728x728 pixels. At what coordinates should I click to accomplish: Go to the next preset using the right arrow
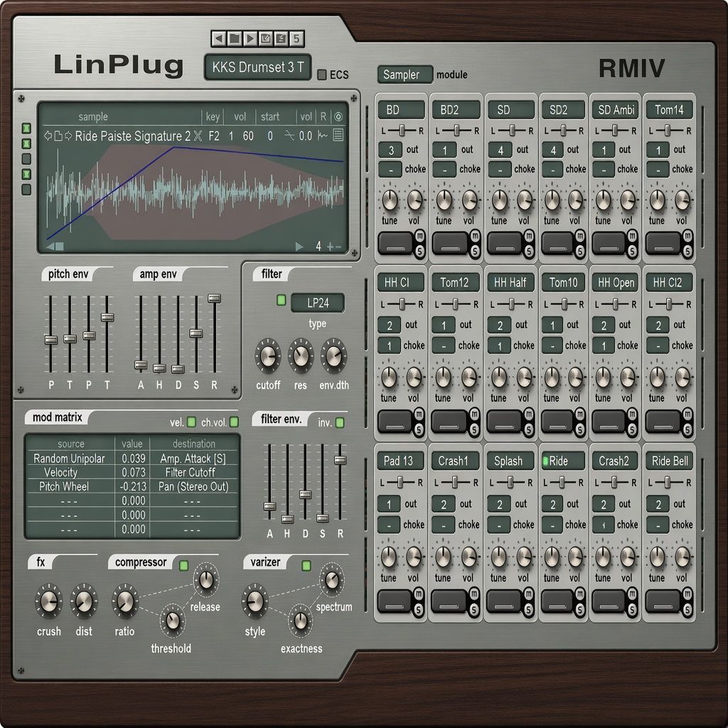click(250, 38)
